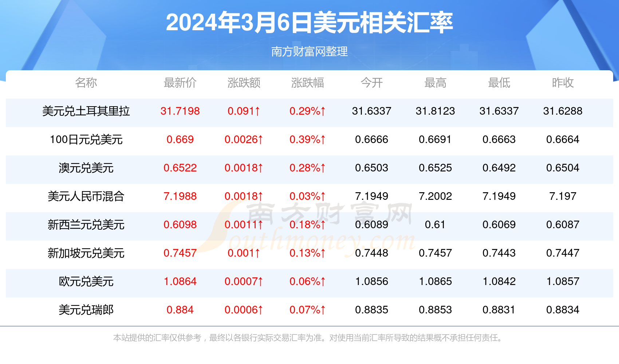Select the row name 美元兑瑞郎
619x364 pixels.
86,310
